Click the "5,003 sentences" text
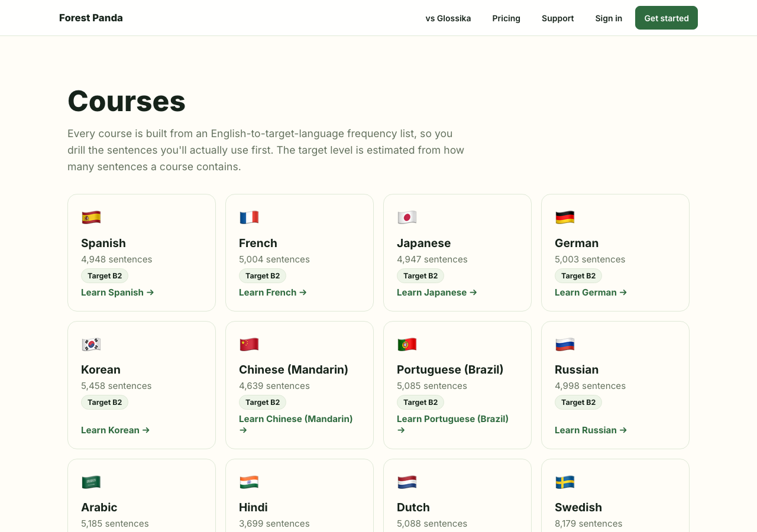Screen dimensions: 757x532 coord(590,259)
